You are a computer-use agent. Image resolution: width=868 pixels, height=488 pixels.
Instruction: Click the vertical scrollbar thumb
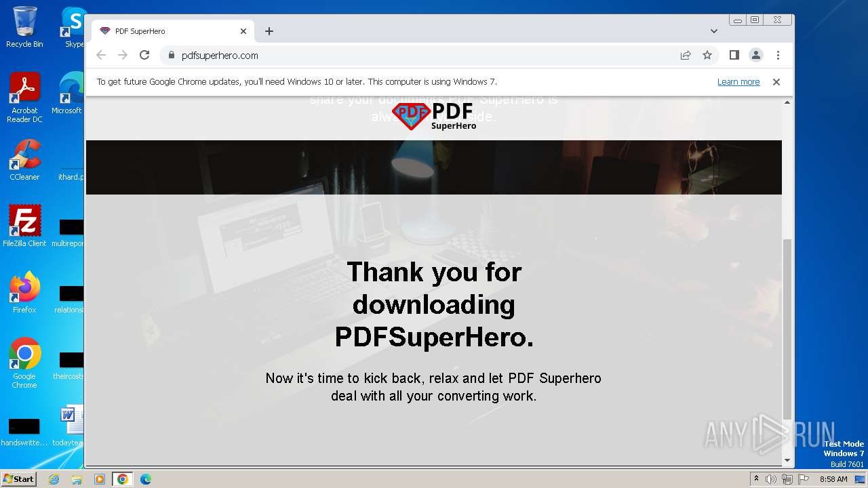787,329
